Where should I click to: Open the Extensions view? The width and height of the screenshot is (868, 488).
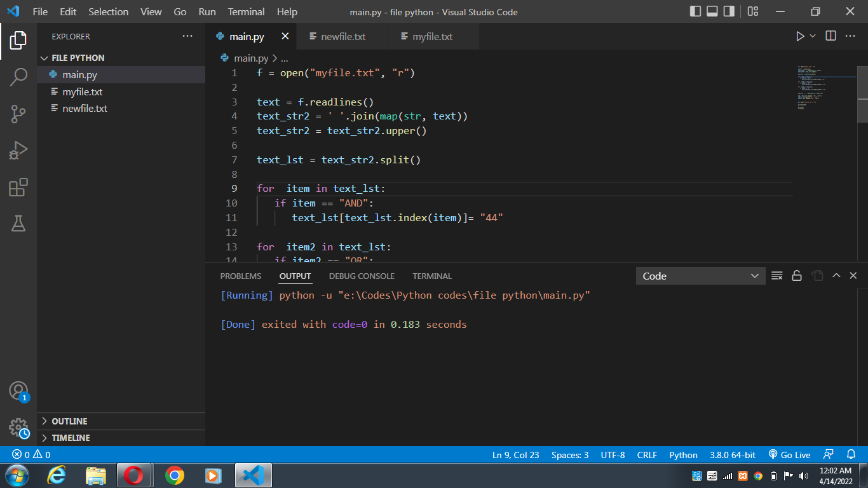(x=18, y=187)
